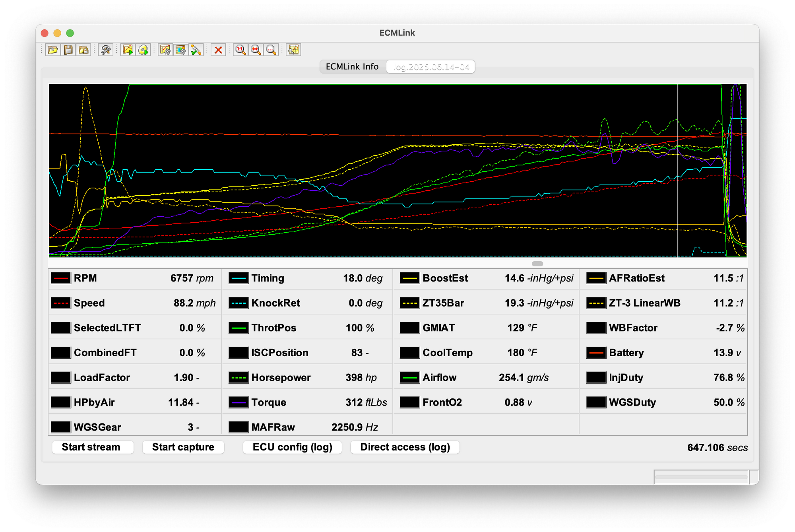Click the CombinedFT label
This screenshot has height=532, width=795.
point(105,353)
